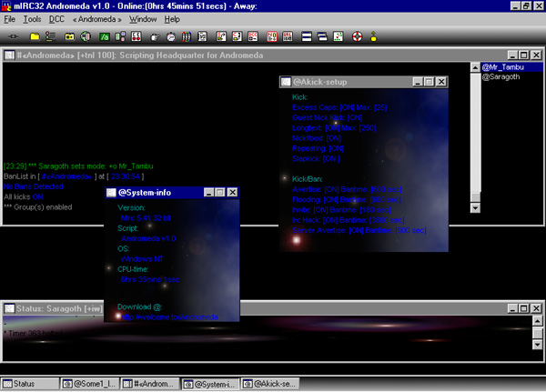Close the @System-info window
This screenshot has width=546, height=392.
pyautogui.click(x=232, y=193)
